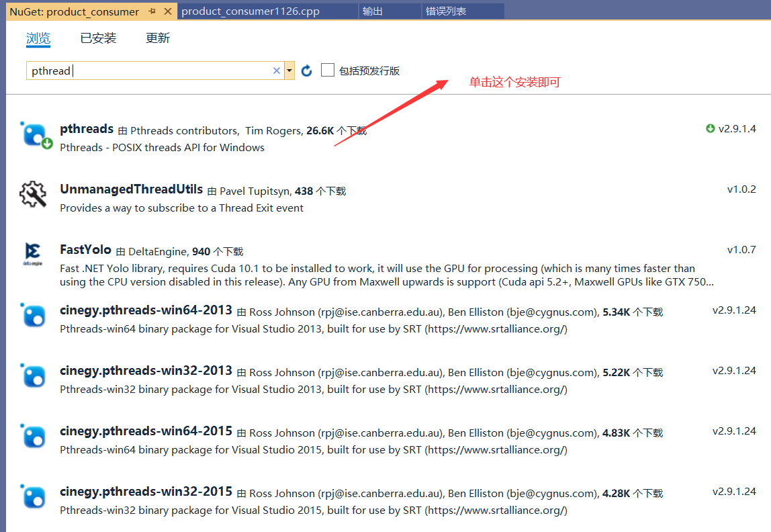Click the cinegy.pthreads-win64-2015 package icon

click(x=33, y=436)
